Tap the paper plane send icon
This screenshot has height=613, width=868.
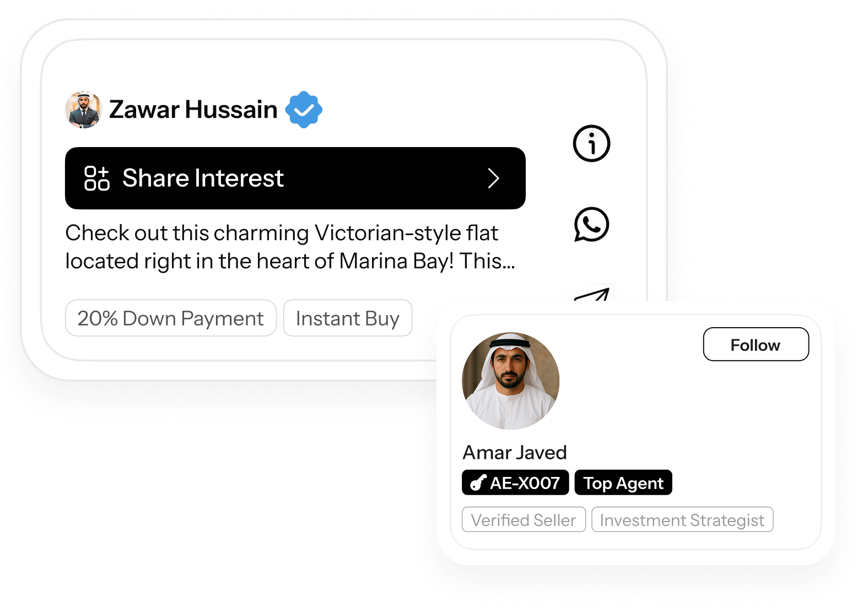[592, 294]
